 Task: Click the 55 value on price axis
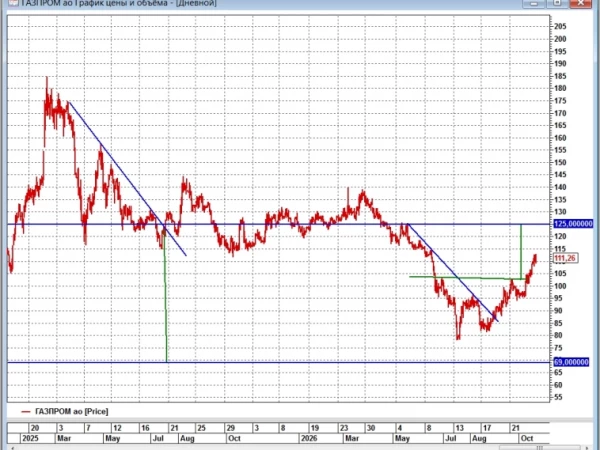[x=558, y=397]
